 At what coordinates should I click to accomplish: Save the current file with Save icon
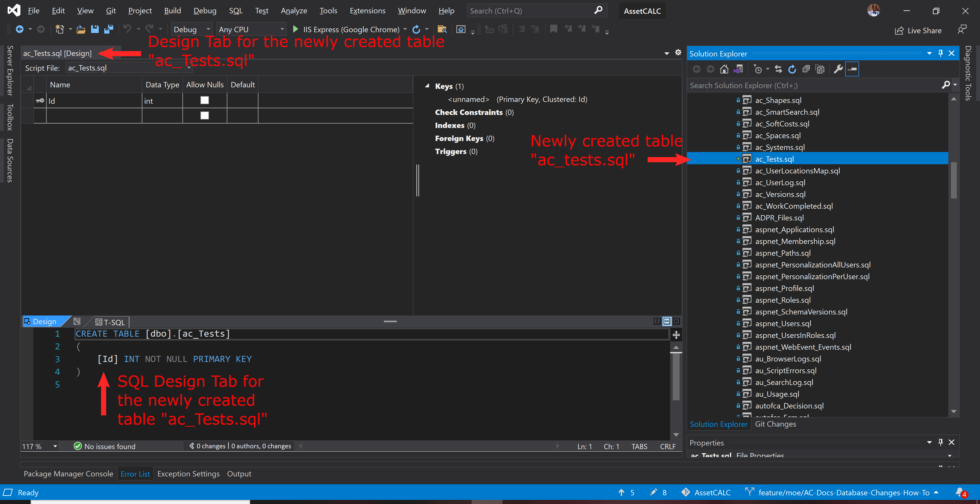[95, 29]
